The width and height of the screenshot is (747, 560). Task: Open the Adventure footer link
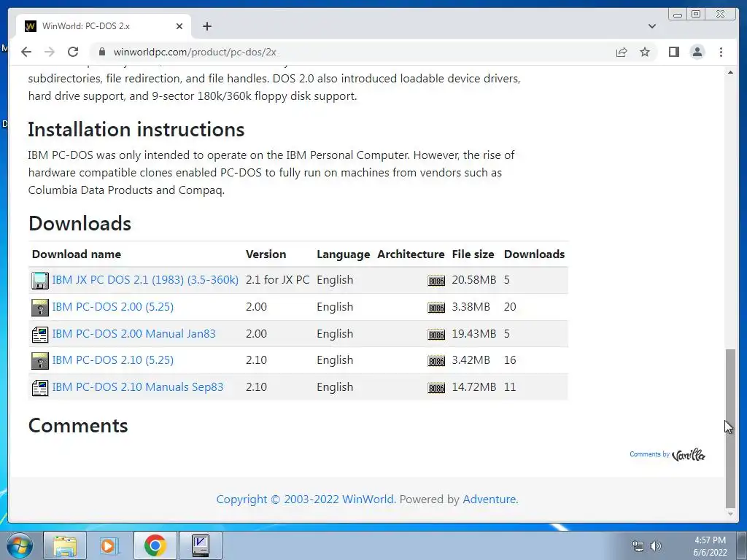(490, 499)
